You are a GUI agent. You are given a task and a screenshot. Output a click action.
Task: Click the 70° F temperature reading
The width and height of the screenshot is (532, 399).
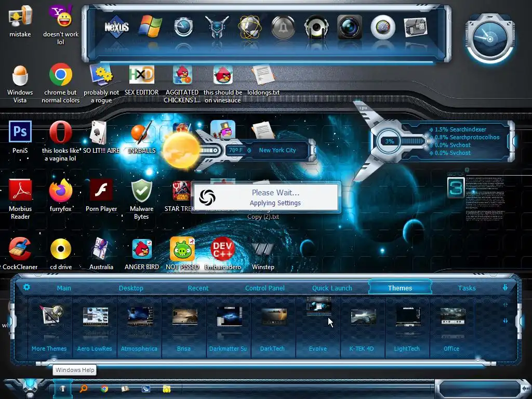(x=236, y=150)
